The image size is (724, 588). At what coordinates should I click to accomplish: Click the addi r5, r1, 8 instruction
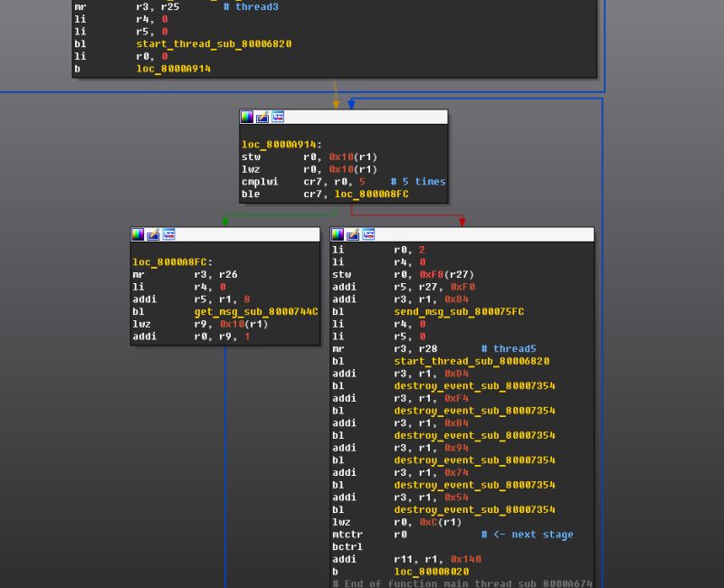[191, 299]
